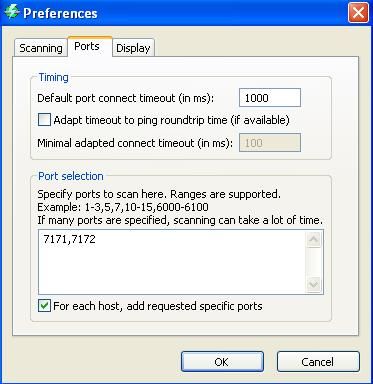Confirm settings with the OK button

[x=222, y=362]
